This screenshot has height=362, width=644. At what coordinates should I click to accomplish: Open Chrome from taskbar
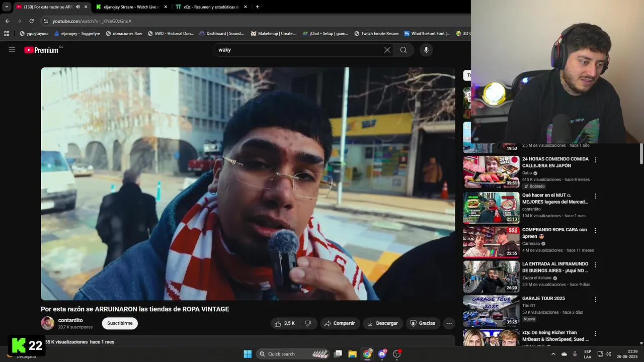point(367,354)
